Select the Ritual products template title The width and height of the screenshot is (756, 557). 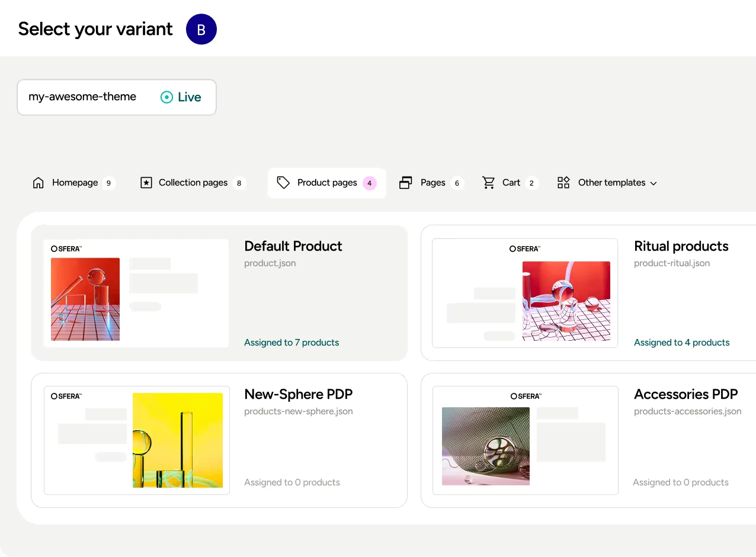[681, 246]
